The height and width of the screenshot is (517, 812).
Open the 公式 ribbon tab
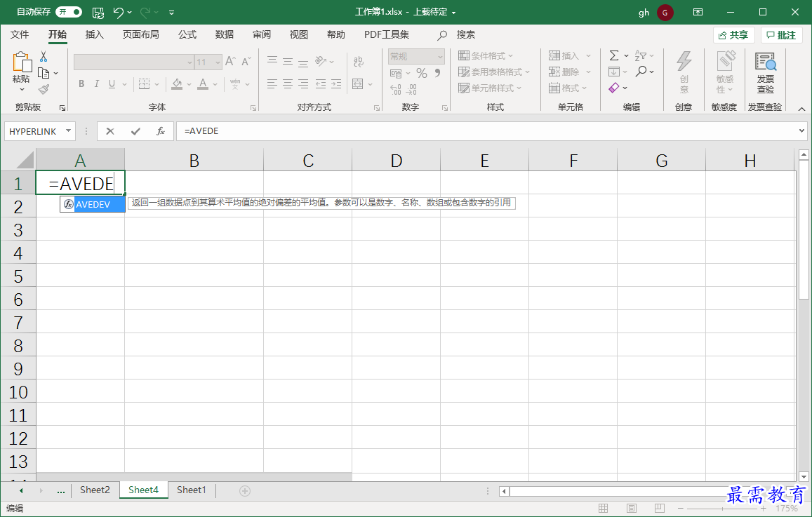click(x=187, y=34)
